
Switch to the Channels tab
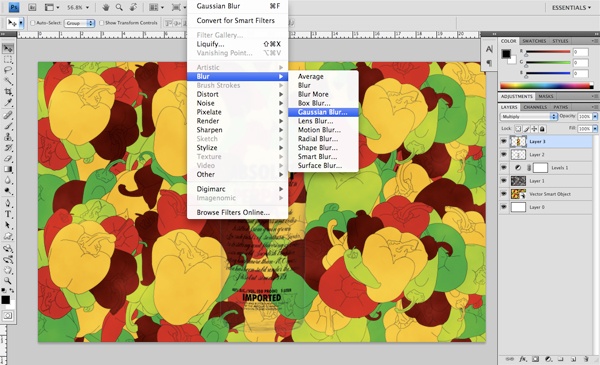(535, 107)
